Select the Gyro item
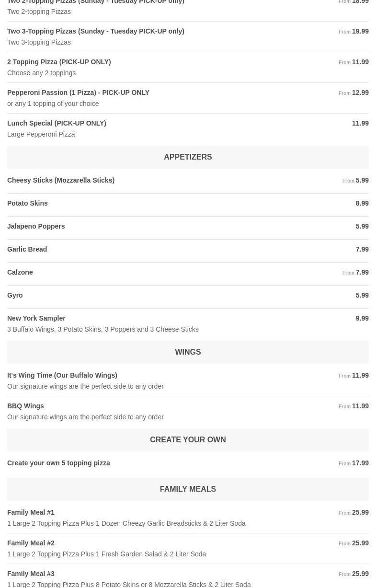 15,295
